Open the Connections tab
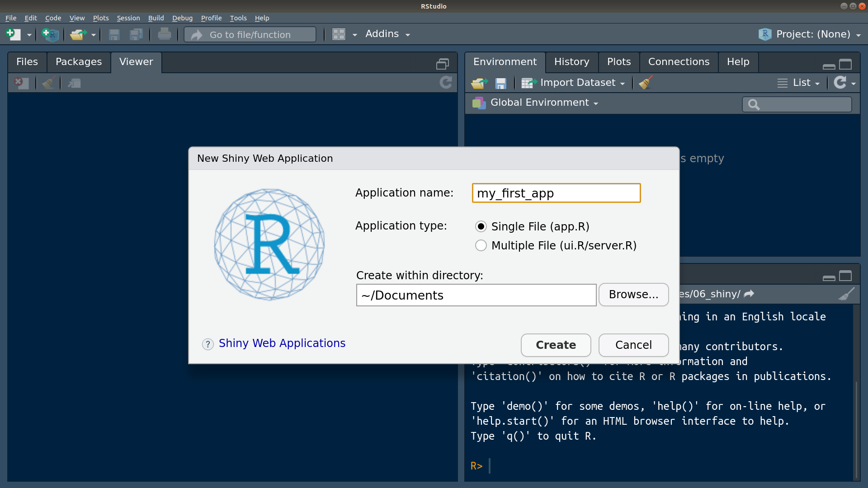Viewport: 868px width, 488px height. coord(679,62)
